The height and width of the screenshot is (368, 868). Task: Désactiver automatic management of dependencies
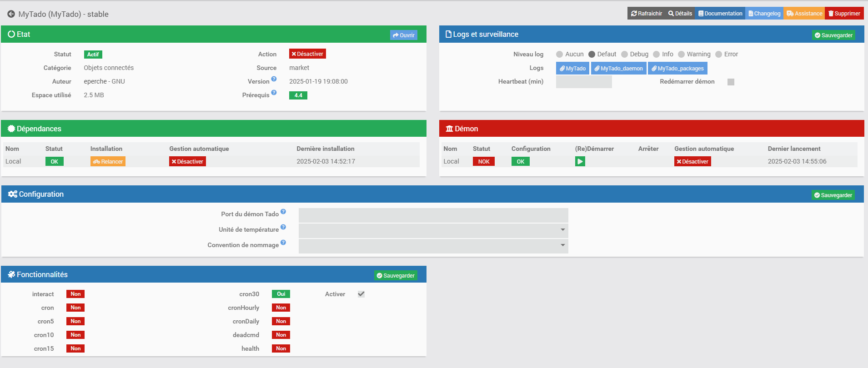[x=187, y=161]
